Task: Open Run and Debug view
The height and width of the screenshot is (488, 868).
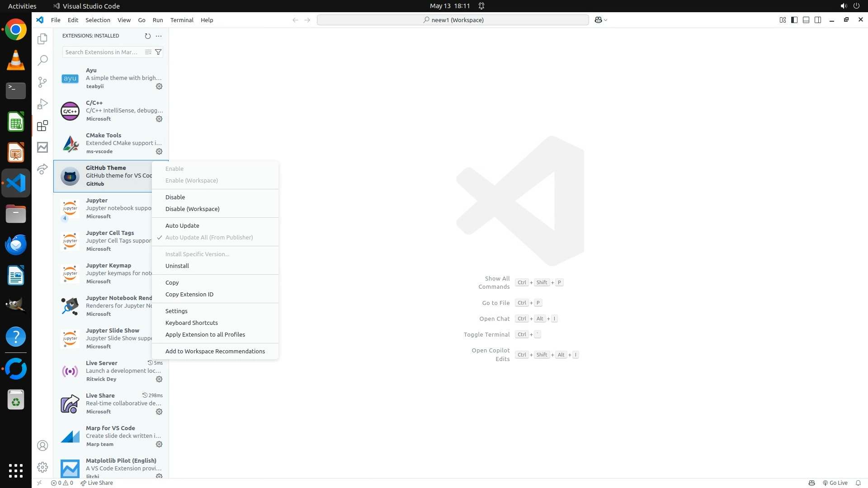Action: [42, 104]
